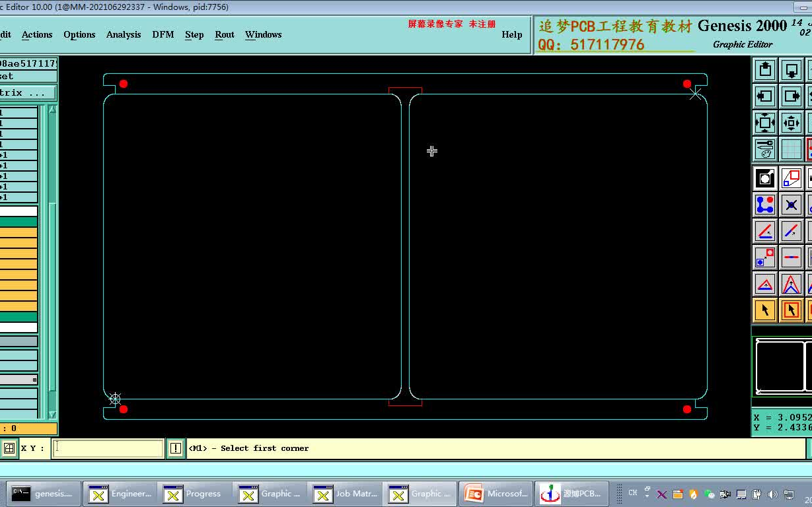812x507 pixels.
Task: Click the pan down arrow icon
Action: coord(791,70)
